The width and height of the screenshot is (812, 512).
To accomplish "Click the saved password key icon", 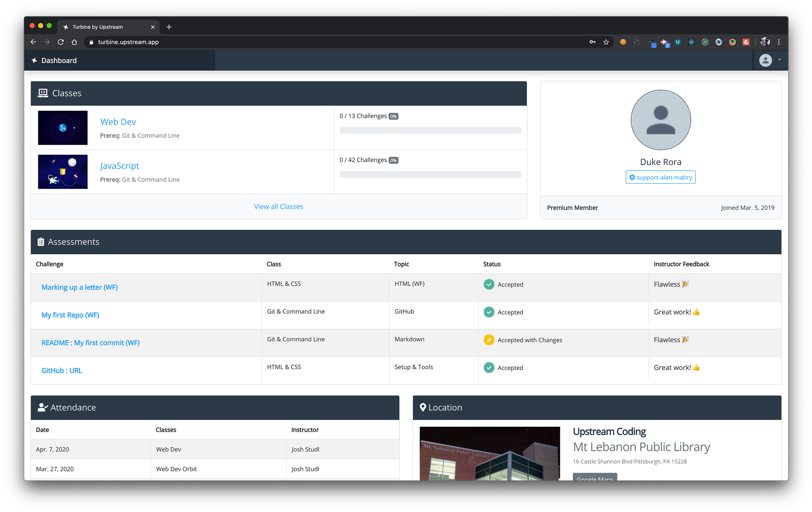I will [x=592, y=42].
